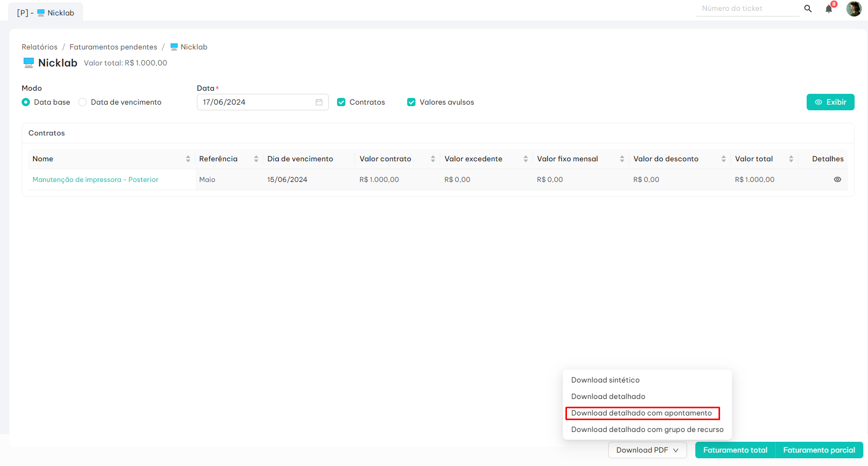Click the Número do ticket search field
Image resolution: width=868 pixels, height=466 pixels.
tap(747, 9)
